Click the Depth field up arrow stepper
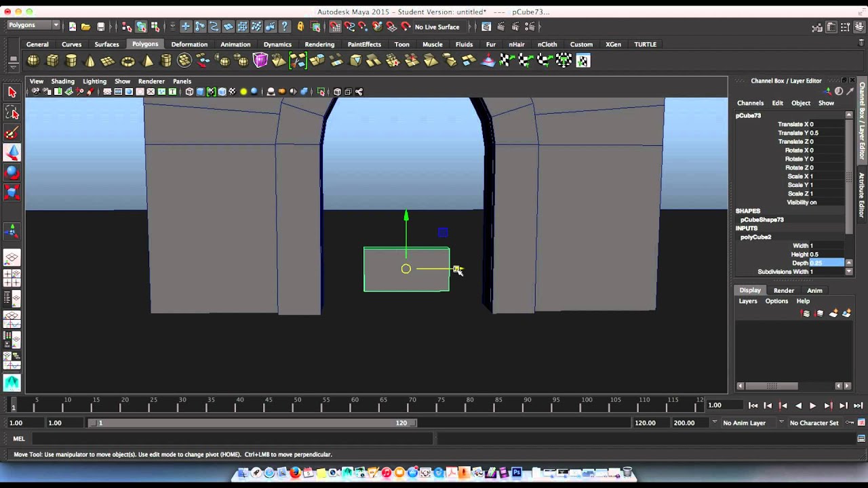This screenshot has height=488, width=868. [x=849, y=263]
